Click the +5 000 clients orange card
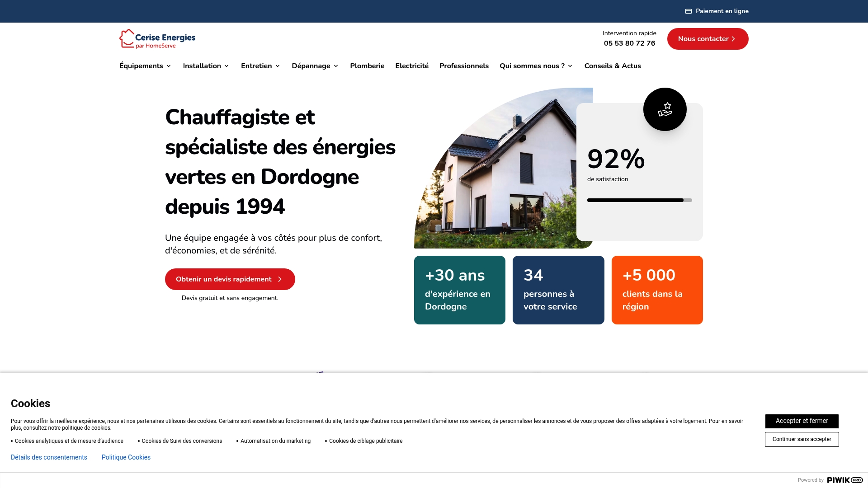 (x=657, y=290)
